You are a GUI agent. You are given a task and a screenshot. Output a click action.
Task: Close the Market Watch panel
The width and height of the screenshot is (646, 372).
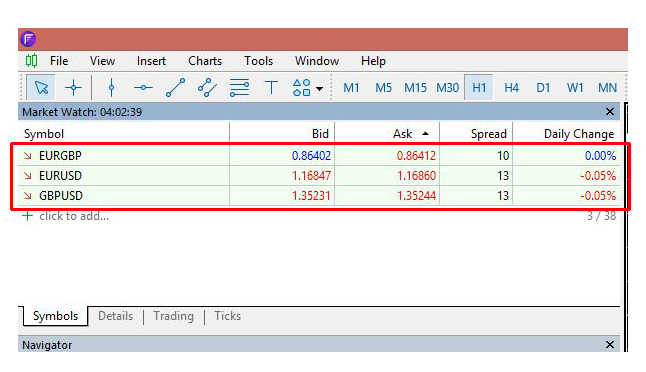coord(610,112)
